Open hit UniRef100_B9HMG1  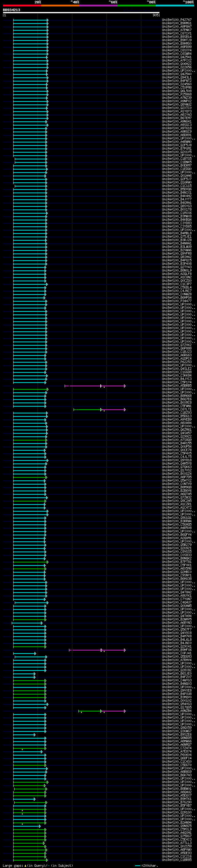177,23
